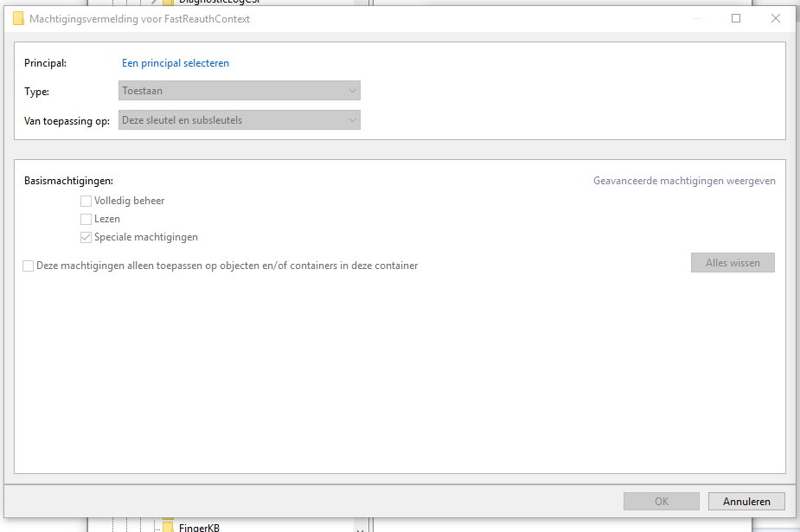
Task: Click the 'Basismachtigingen:' heading
Action: coord(69,181)
